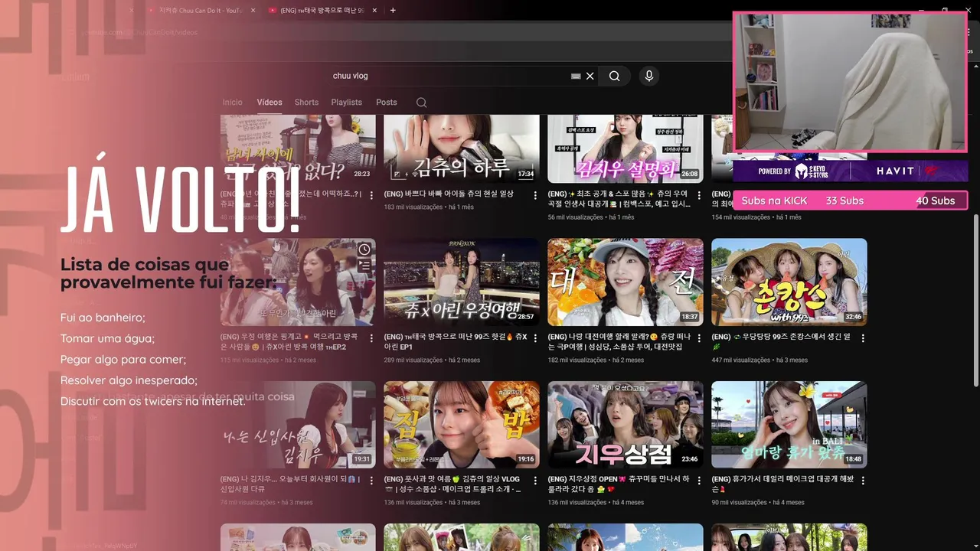Open the 나는 신입사원 김지우 thumbnail
The image size is (980, 551).
pyautogui.click(x=298, y=425)
